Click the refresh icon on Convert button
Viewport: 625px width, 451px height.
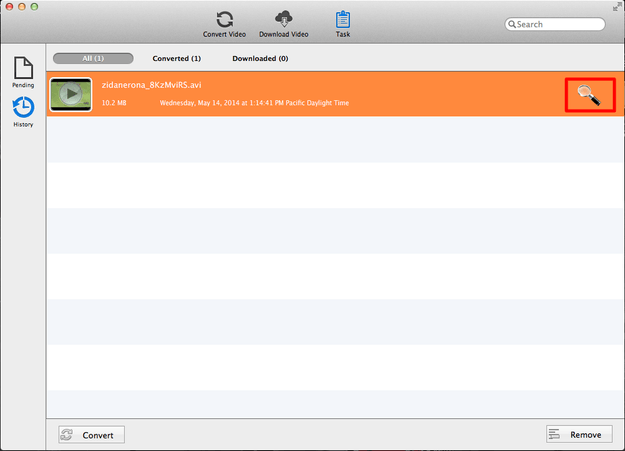(67, 435)
